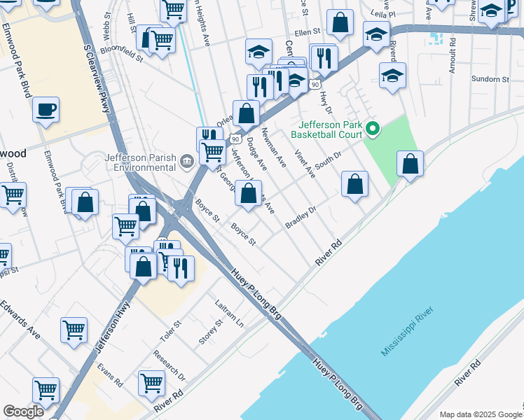Click the coffee cup marker near Elmwood Park Blvd
Viewport: 524px width, 420px height.
tap(46, 112)
